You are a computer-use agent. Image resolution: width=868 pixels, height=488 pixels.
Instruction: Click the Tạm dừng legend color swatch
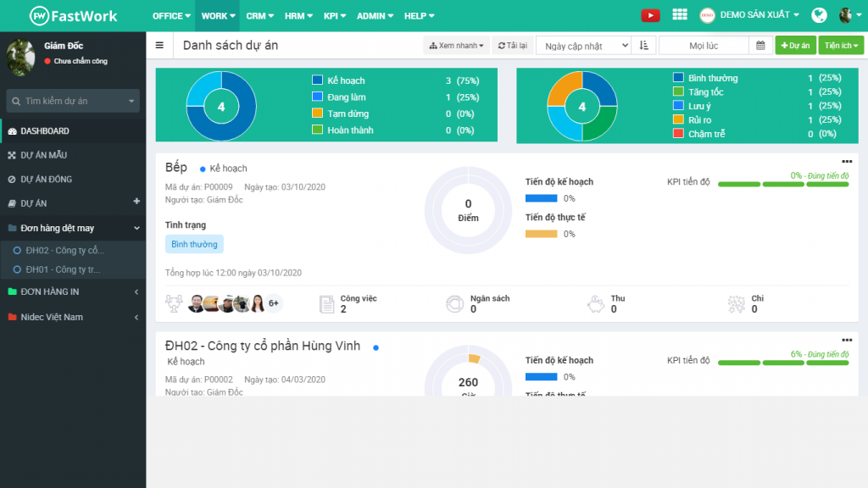pyautogui.click(x=317, y=114)
